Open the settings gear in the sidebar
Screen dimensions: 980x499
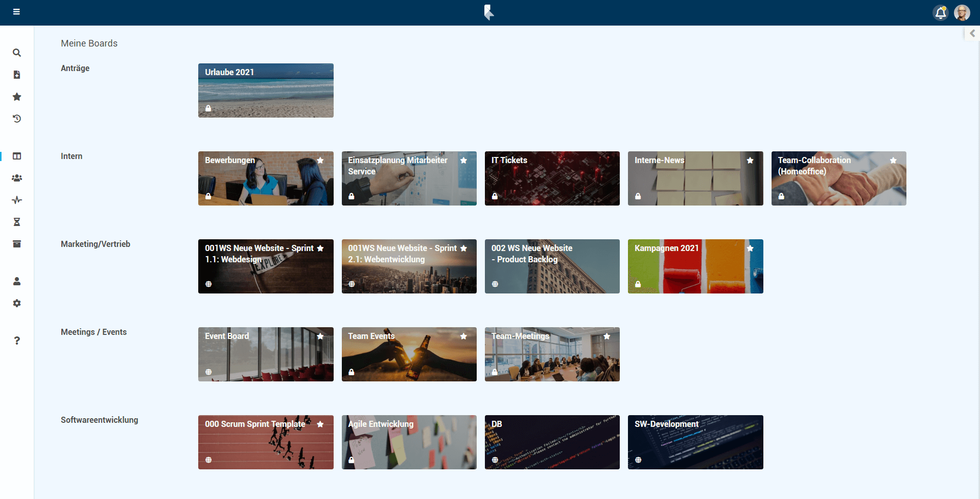tap(17, 303)
